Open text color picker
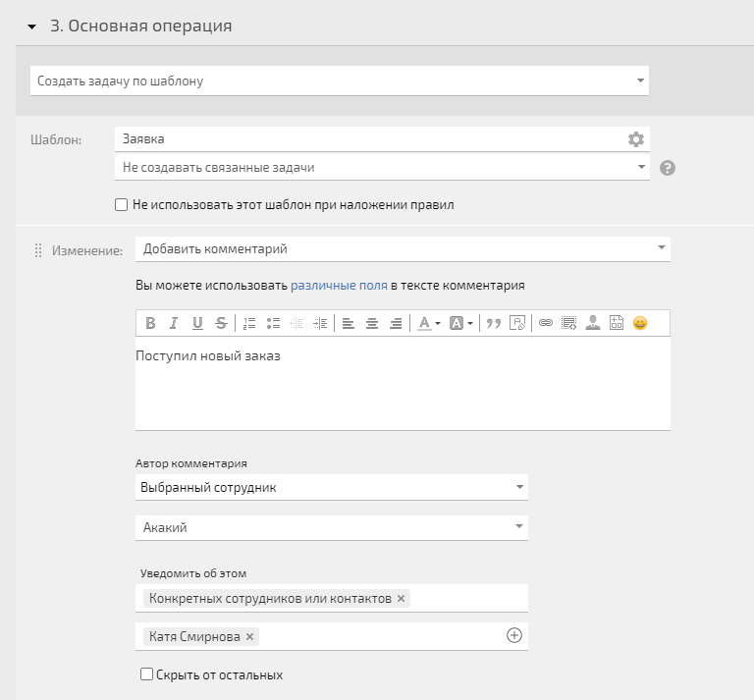The width and height of the screenshot is (754, 700). (428, 323)
